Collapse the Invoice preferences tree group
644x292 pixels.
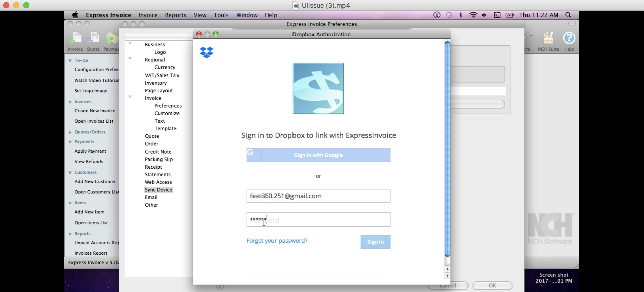(130, 97)
